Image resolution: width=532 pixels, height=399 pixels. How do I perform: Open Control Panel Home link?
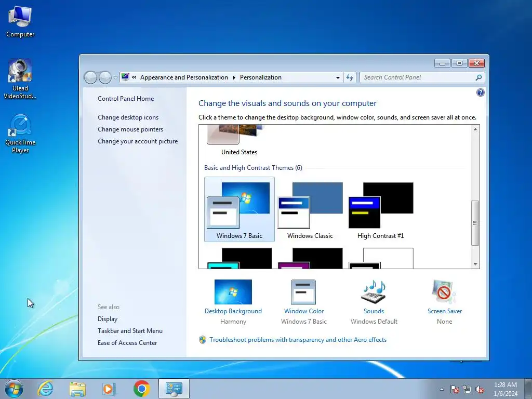pos(126,99)
